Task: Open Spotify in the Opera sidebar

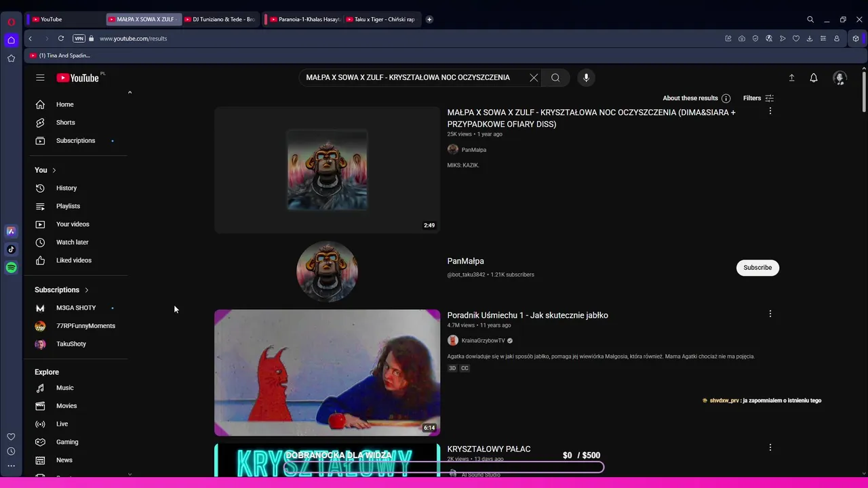Action: point(11,268)
